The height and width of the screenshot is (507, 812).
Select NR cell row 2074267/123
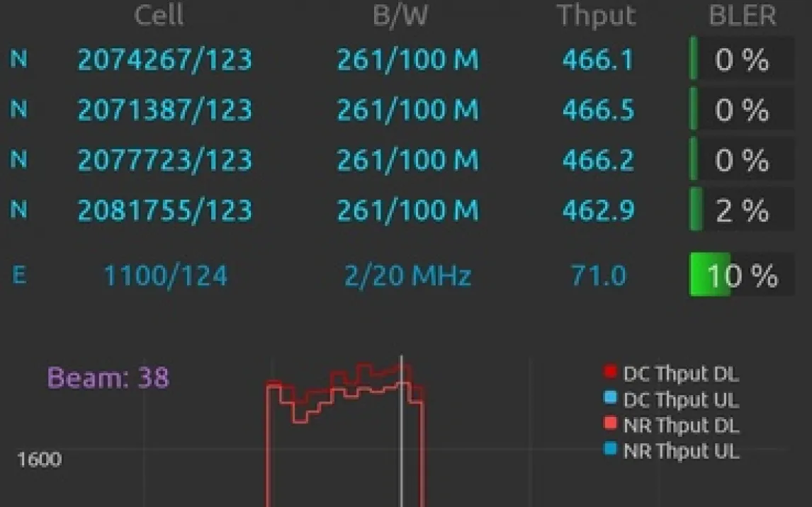point(402,59)
